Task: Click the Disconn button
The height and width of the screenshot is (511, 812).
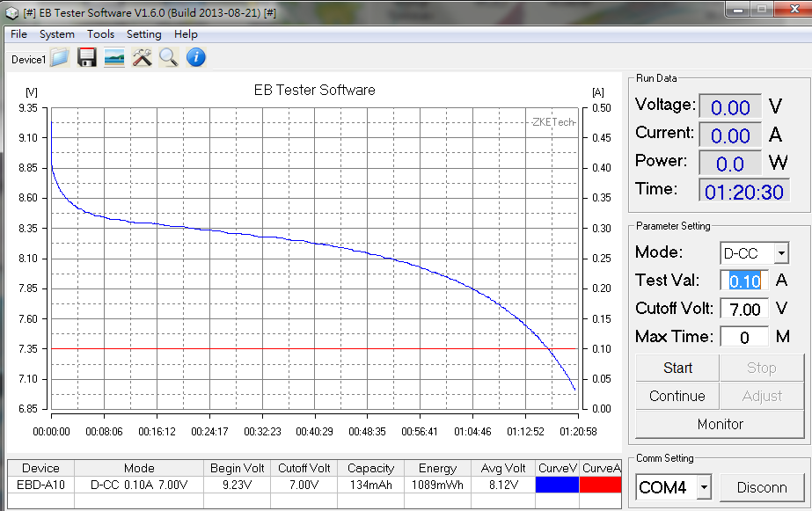Action: pyautogui.click(x=761, y=486)
